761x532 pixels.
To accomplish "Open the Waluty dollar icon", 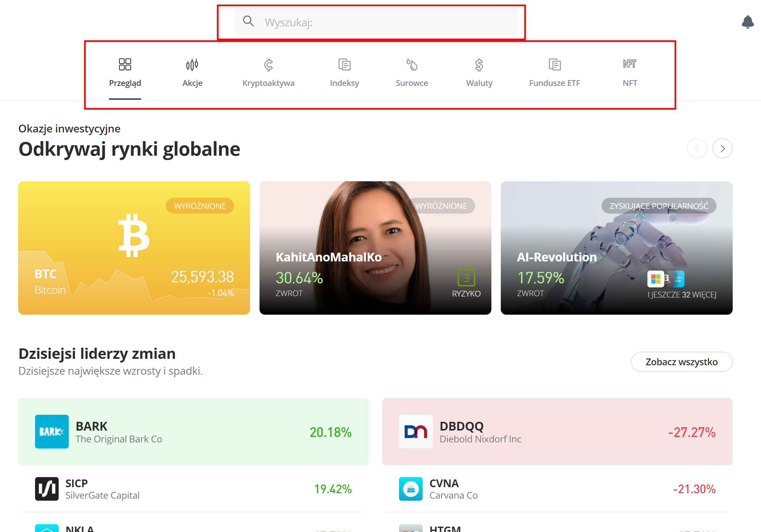I will [x=479, y=64].
